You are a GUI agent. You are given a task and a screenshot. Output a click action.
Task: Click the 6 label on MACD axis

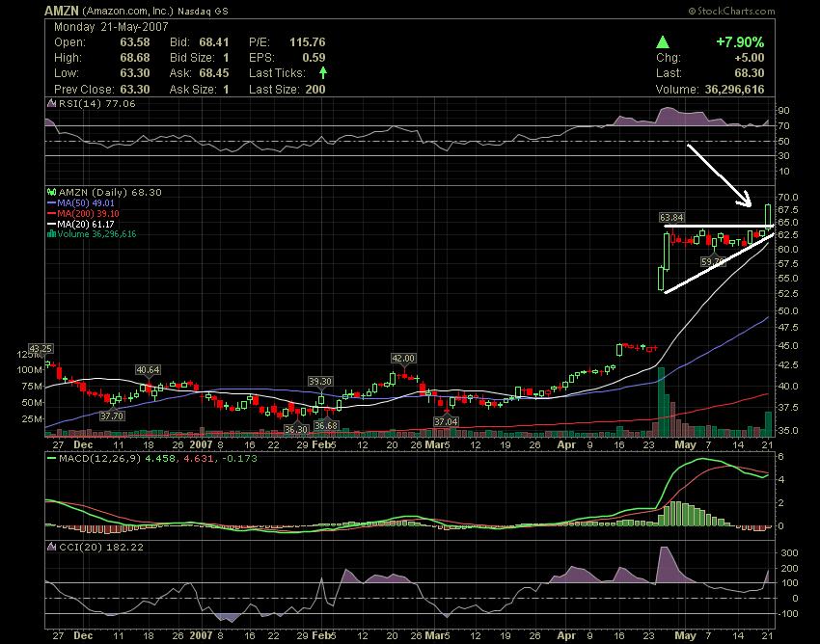tap(780, 456)
